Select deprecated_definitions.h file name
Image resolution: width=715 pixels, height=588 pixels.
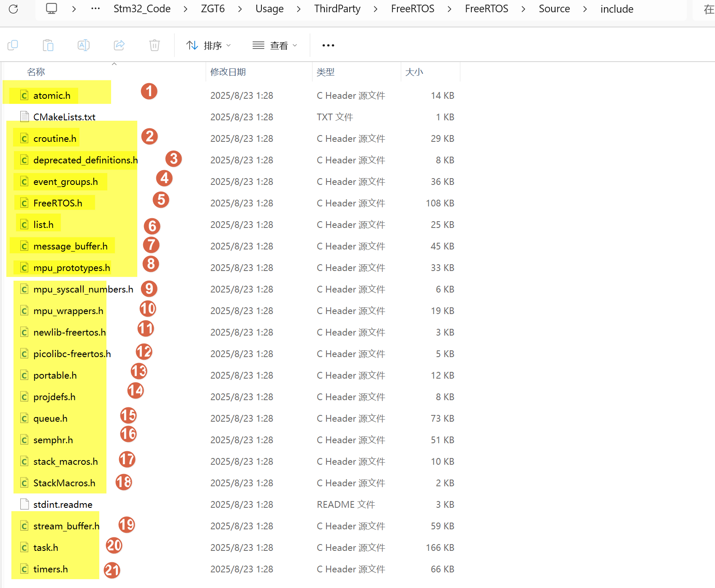(x=86, y=160)
